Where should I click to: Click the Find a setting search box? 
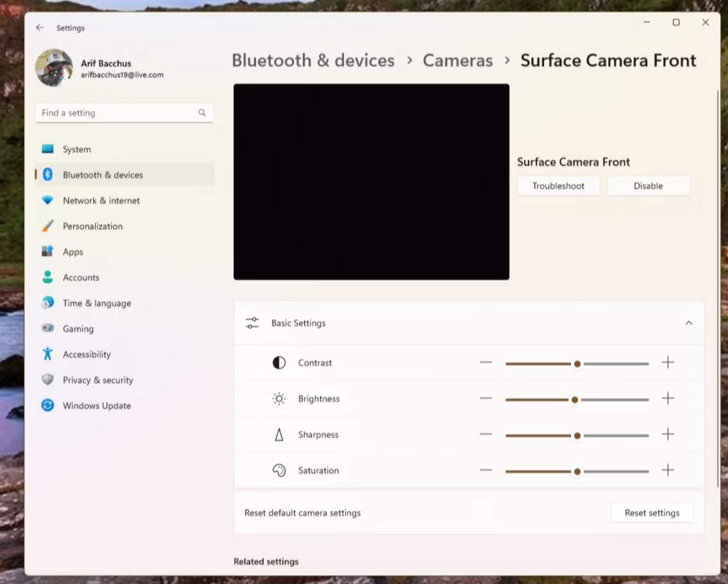[124, 113]
